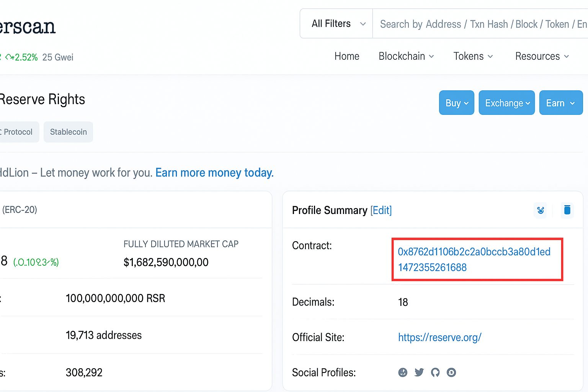Visit the https://reserve.org/ official site link
The image size is (588, 392).
439,337
